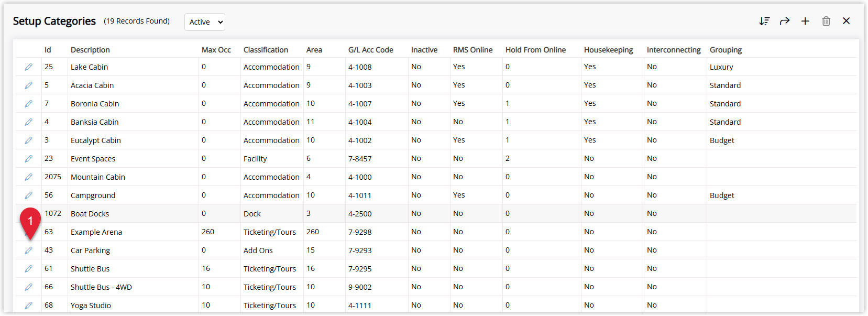Click the G/L Acc Code header
868x316 pixels.
(370, 50)
